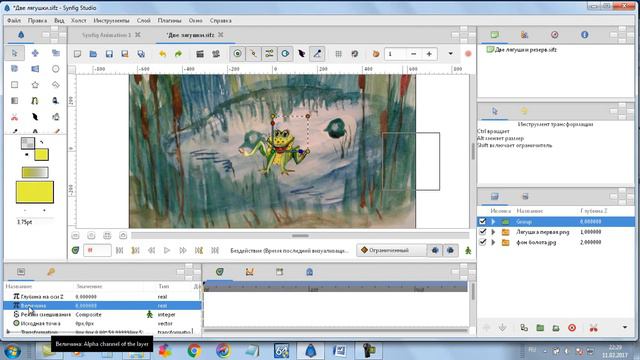Click the Open file folder icon
640x360 pixels.
pyautogui.click(x=93, y=54)
